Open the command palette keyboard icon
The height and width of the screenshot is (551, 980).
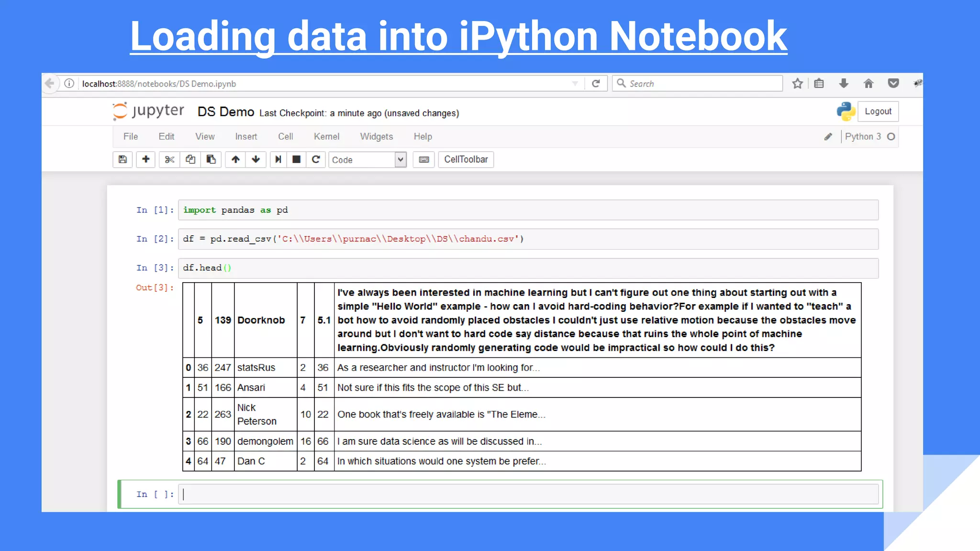pyautogui.click(x=424, y=160)
